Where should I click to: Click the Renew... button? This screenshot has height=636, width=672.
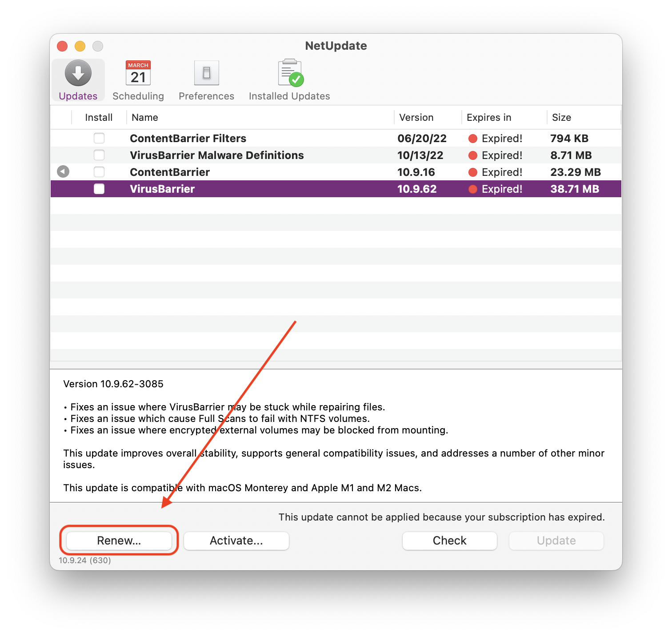(119, 541)
